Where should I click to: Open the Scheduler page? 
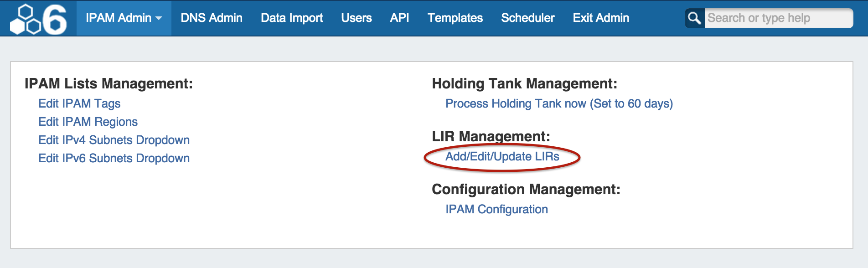527,18
